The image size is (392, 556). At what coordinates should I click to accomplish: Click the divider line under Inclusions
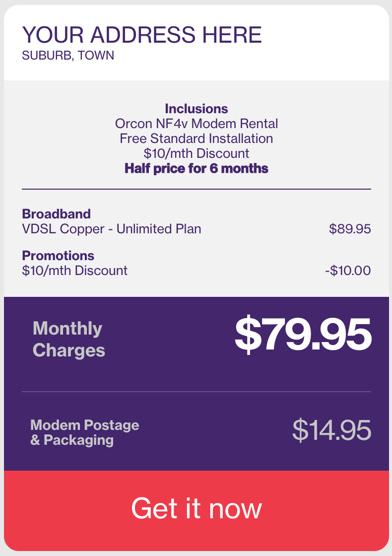point(196,189)
